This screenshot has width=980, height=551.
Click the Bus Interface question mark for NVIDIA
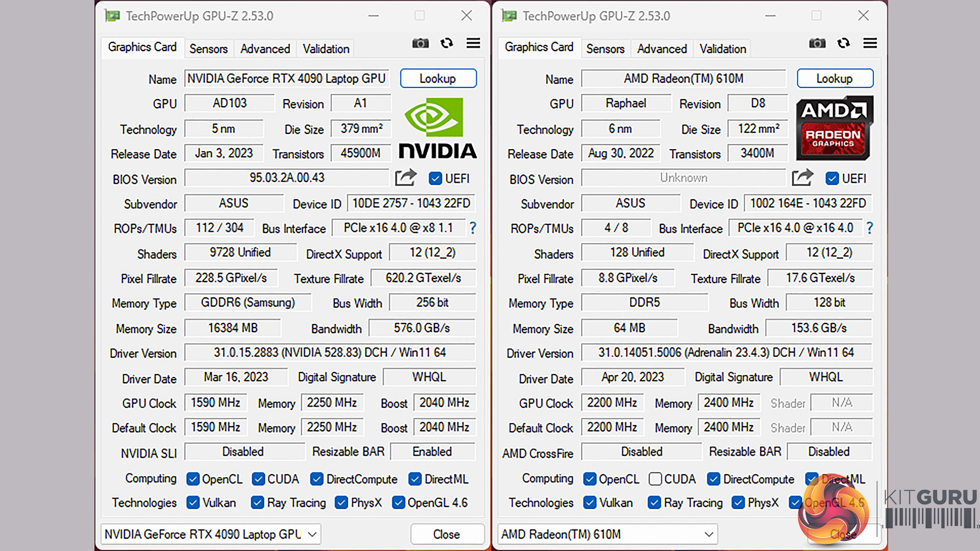tap(473, 228)
